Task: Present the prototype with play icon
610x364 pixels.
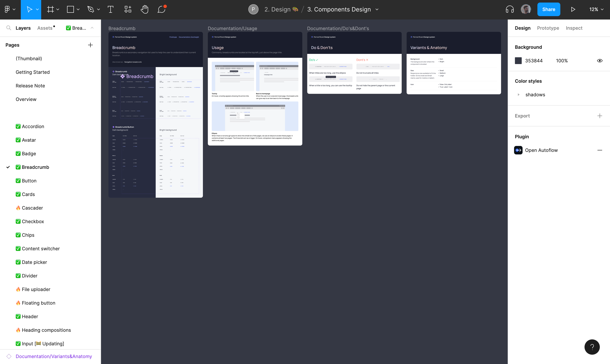Action: [573, 10]
